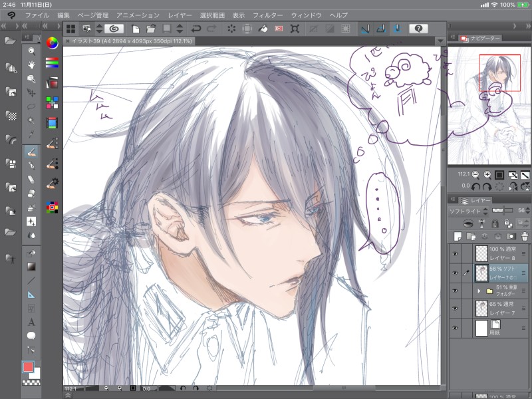Image resolution: width=532 pixels, height=399 pixels.
Task: Zoom out in Navigator panel
Action: 475,175
